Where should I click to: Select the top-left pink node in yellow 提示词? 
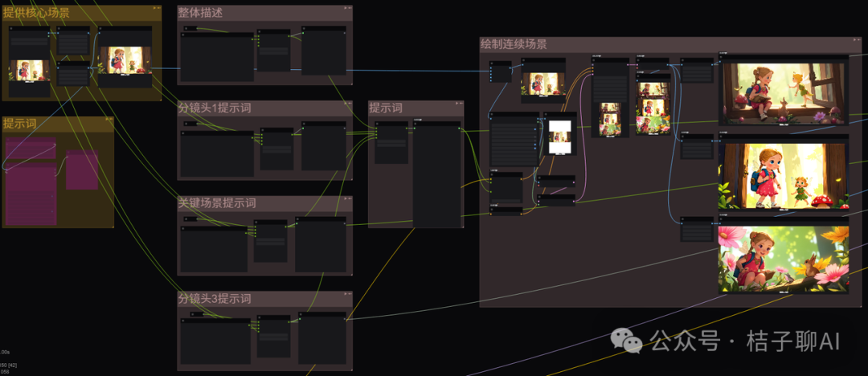(31, 148)
